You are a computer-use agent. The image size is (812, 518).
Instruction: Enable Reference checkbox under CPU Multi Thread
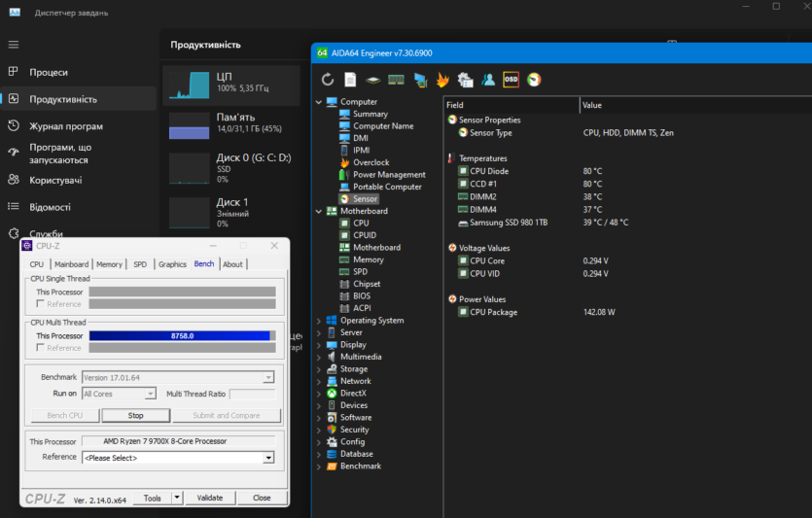(x=41, y=348)
